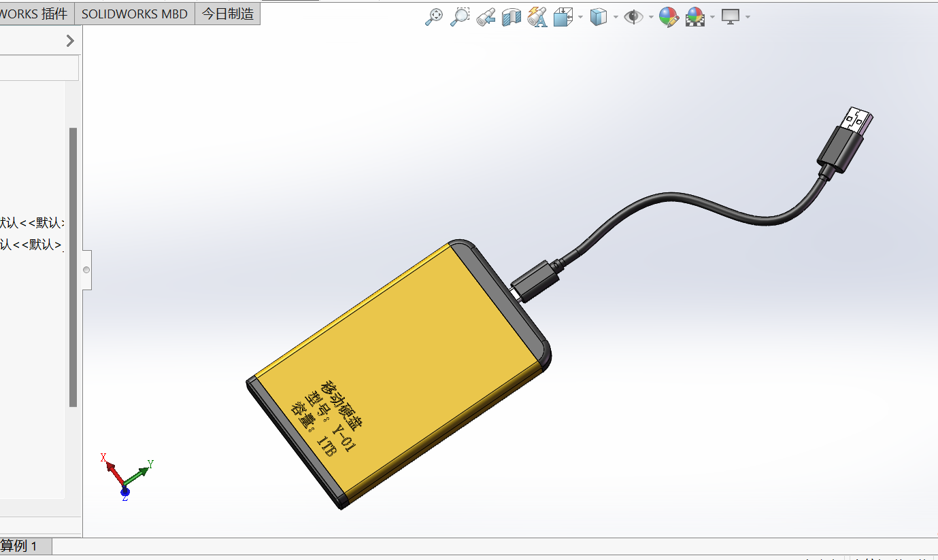Screen dimensions: 938x560
Task: Click the View Settings monitor icon
Action: pos(731,17)
